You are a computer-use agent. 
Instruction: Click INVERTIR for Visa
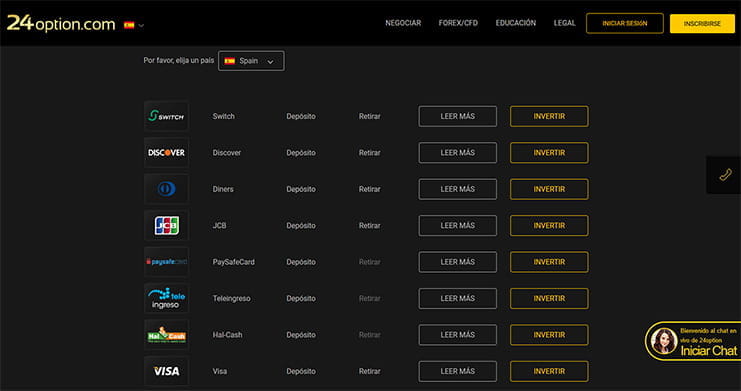(549, 371)
